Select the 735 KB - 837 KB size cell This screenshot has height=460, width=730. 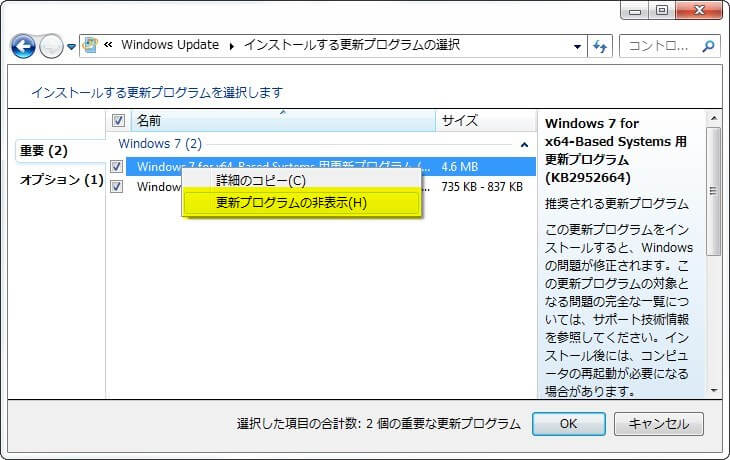tap(482, 187)
